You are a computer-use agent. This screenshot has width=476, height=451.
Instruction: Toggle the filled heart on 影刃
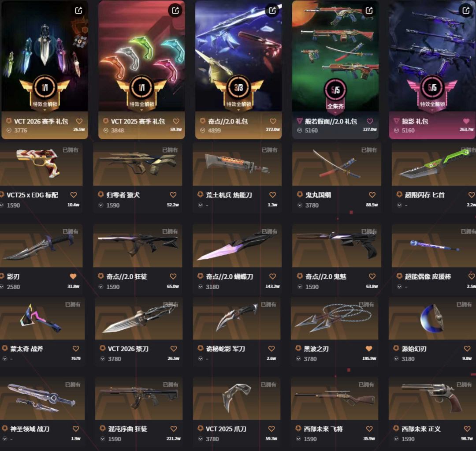click(73, 276)
